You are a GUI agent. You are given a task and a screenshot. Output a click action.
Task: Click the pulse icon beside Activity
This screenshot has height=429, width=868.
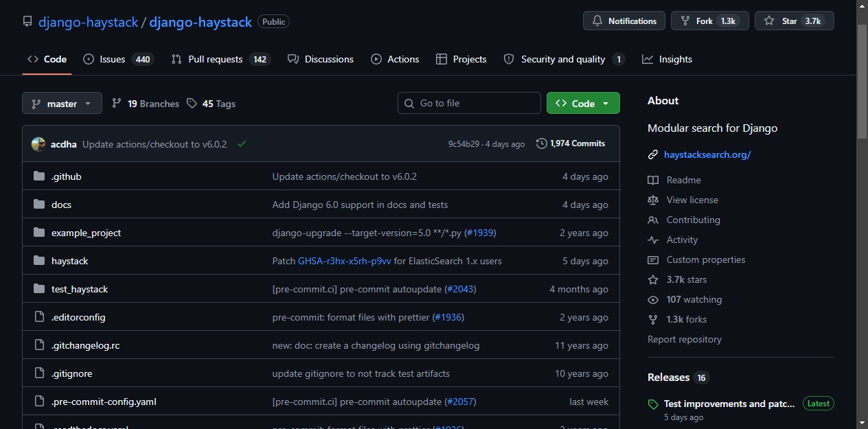(653, 240)
